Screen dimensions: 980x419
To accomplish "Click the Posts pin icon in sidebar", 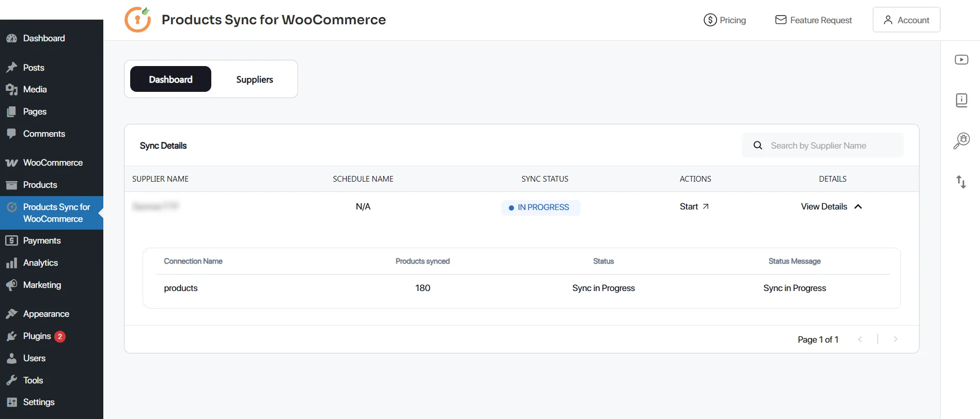I will (11, 68).
